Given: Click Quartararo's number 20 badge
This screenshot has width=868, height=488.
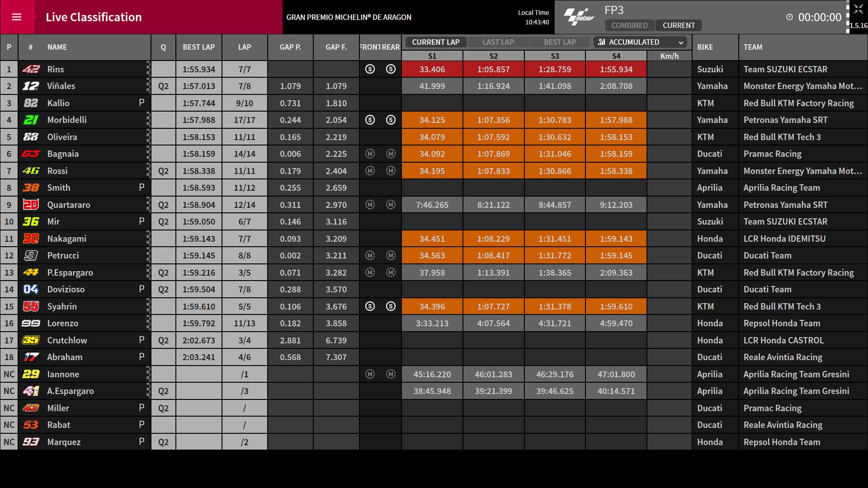Looking at the screenshot, I should click(x=31, y=205).
